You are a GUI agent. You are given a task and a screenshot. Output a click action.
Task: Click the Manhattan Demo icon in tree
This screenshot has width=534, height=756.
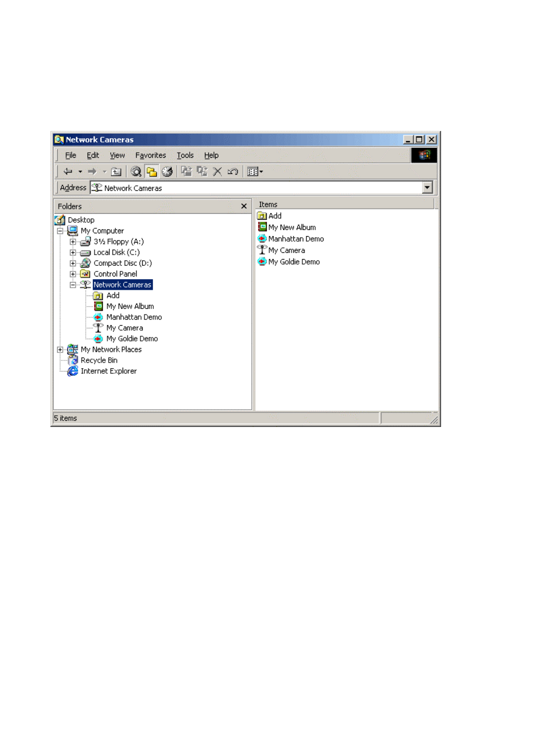(98, 317)
